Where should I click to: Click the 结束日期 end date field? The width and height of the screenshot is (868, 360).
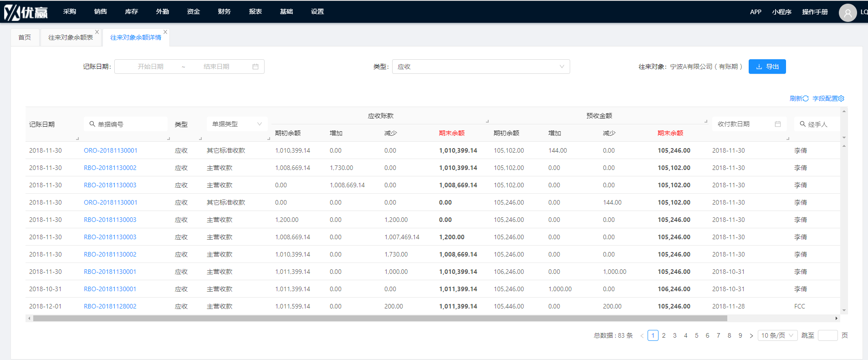216,67
